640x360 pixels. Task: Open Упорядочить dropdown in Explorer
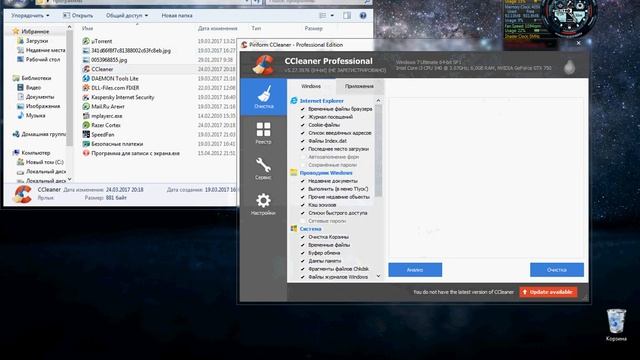[x=30, y=16]
